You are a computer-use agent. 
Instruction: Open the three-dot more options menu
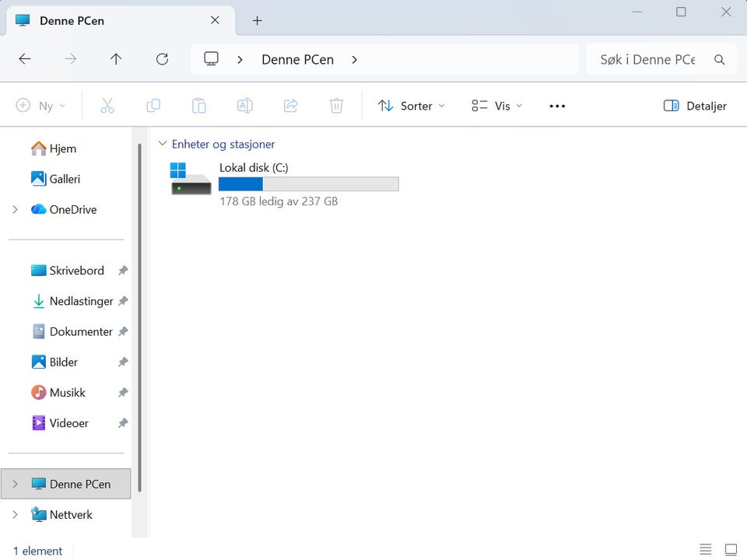[x=557, y=106]
